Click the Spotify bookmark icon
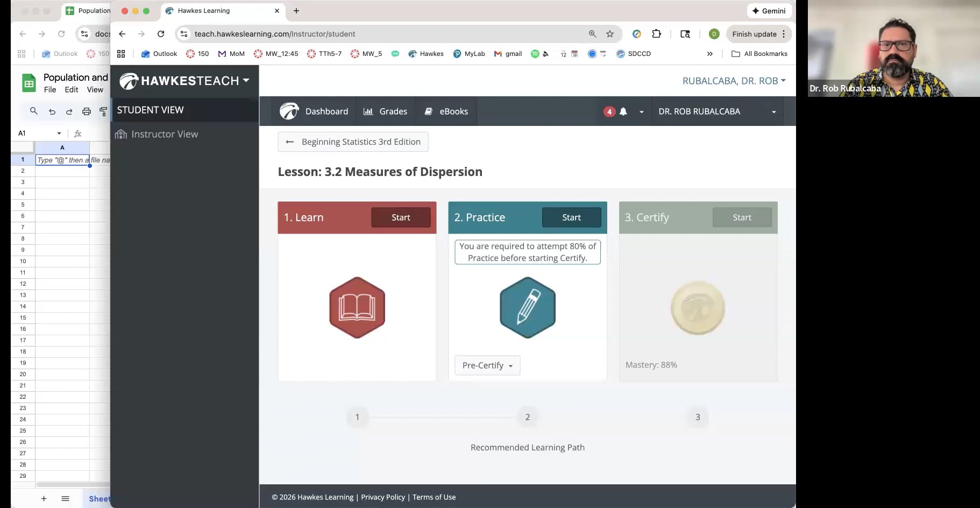980x508 pixels. point(535,54)
